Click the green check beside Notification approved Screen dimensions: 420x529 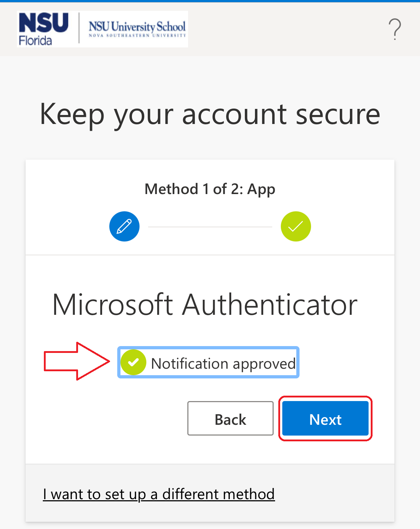(x=133, y=362)
